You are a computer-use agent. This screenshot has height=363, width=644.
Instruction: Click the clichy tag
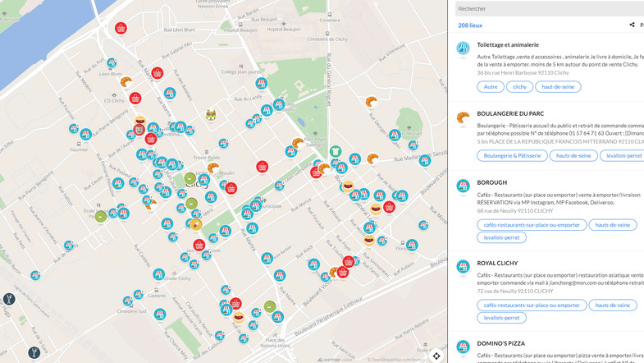pos(519,87)
